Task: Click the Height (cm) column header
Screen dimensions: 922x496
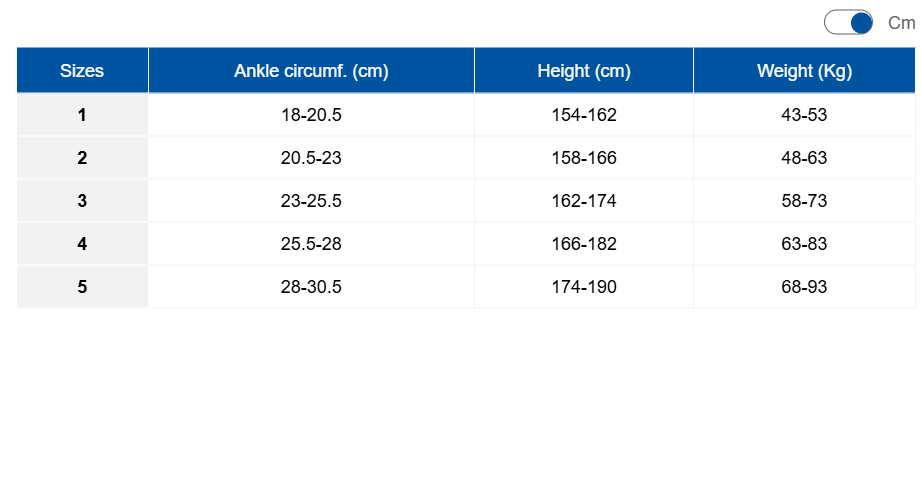Action: (x=584, y=71)
